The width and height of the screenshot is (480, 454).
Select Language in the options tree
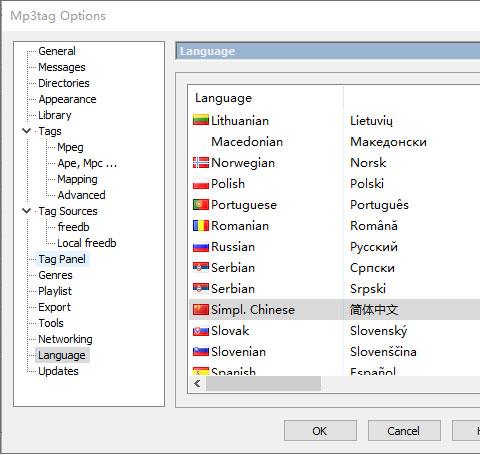tap(62, 355)
